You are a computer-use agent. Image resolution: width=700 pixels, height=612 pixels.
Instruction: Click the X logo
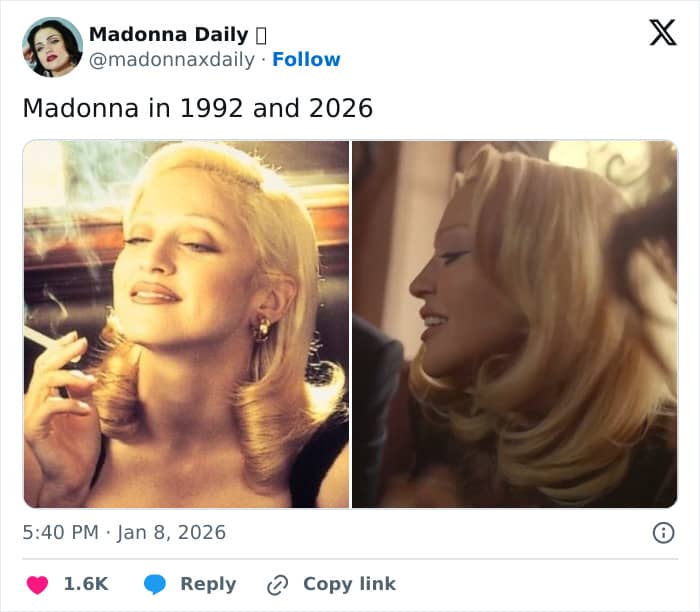[x=662, y=34]
